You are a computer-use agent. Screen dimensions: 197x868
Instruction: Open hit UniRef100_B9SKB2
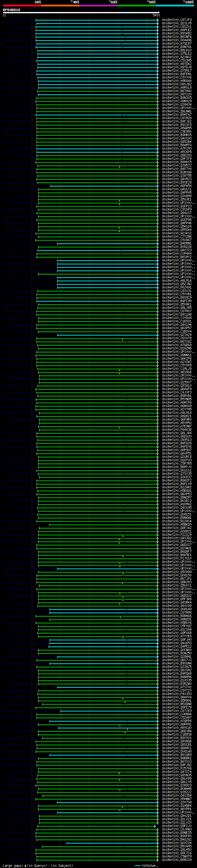pyautogui.click(x=177, y=33)
